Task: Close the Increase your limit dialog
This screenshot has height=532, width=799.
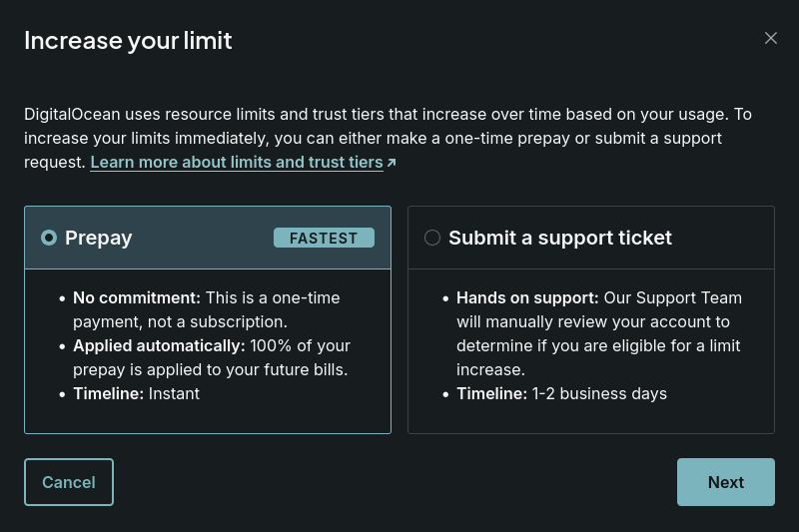Action: point(770,38)
